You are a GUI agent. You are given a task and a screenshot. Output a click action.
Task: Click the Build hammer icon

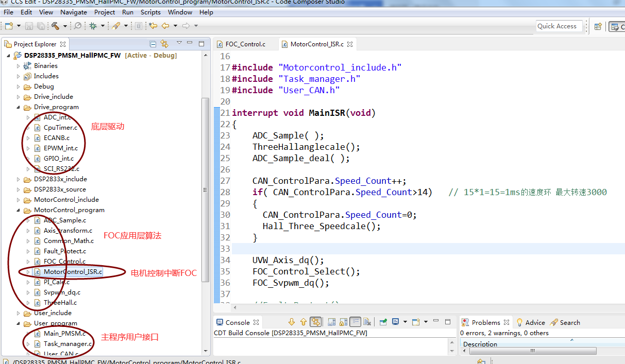coord(55,26)
